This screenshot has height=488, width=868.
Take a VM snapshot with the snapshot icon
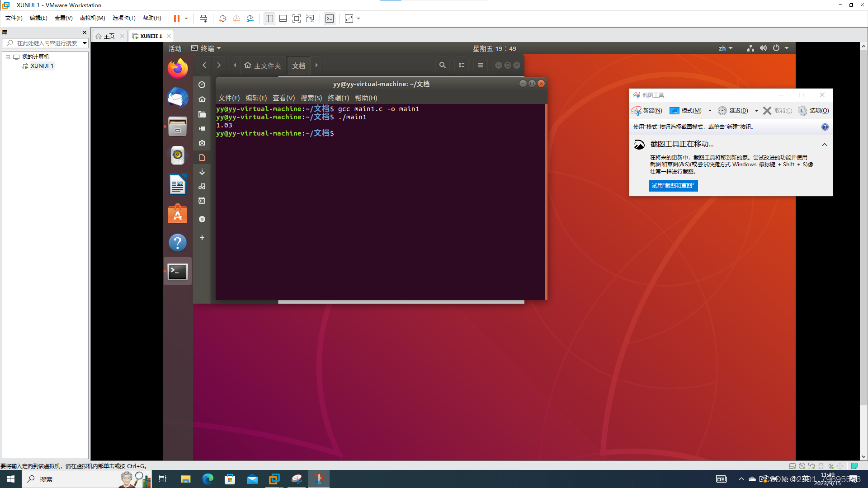222,19
